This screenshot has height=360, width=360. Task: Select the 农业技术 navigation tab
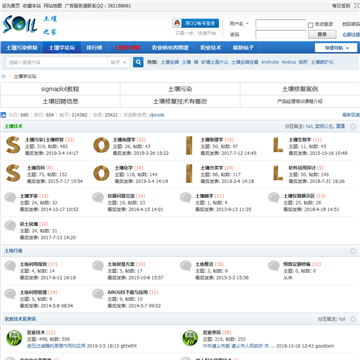pos(210,48)
